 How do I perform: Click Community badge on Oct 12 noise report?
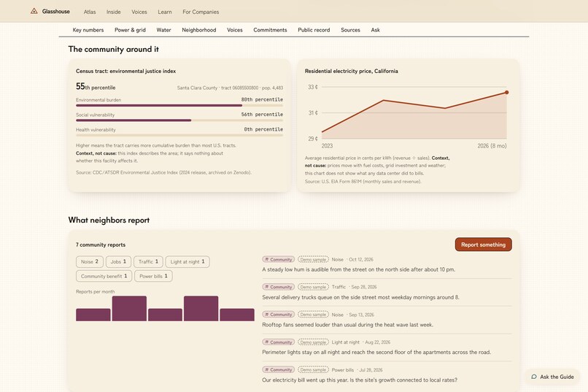click(x=278, y=260)
